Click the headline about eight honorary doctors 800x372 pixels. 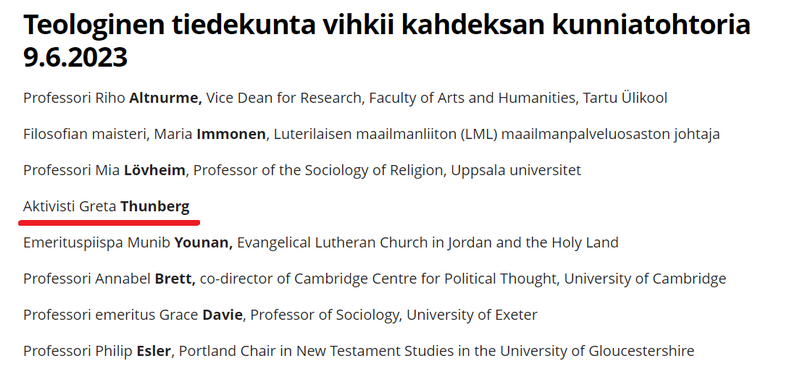tap(387, 41)
